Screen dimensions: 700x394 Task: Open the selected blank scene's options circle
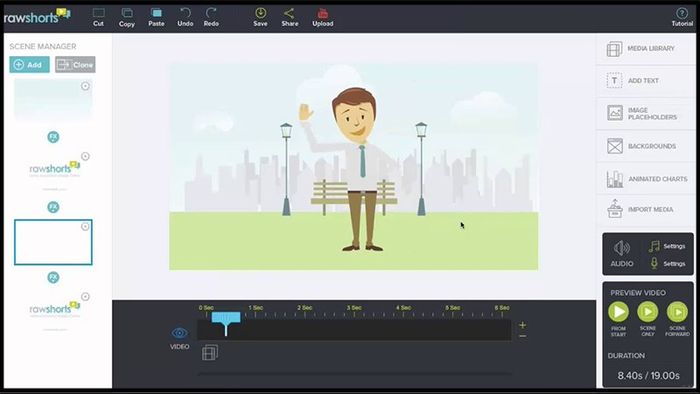tap(85, 227)
